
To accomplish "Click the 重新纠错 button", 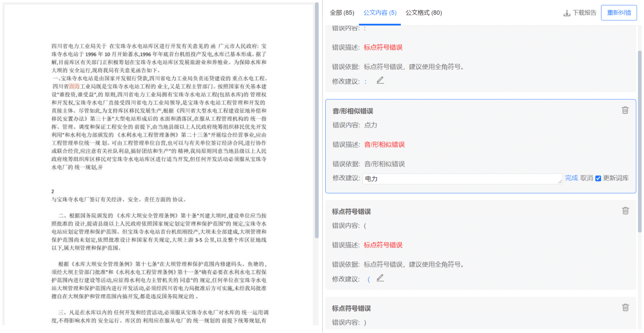I will tap(619, 13).
